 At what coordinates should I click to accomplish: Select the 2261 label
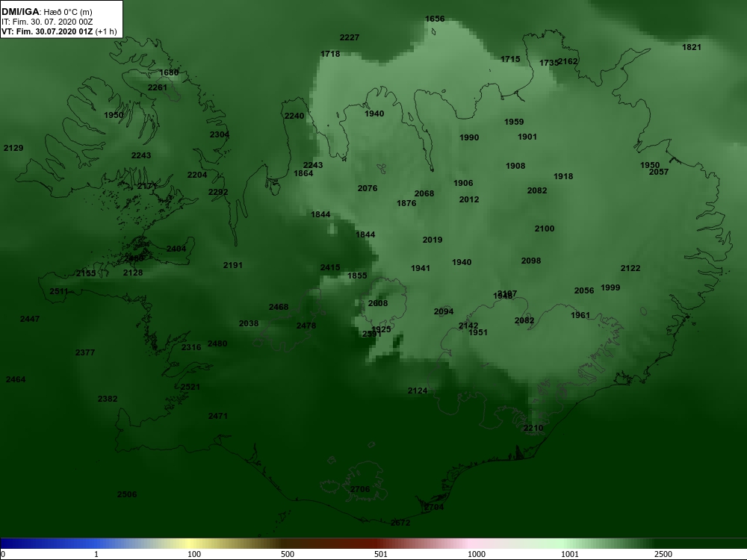tap(157, 87)
